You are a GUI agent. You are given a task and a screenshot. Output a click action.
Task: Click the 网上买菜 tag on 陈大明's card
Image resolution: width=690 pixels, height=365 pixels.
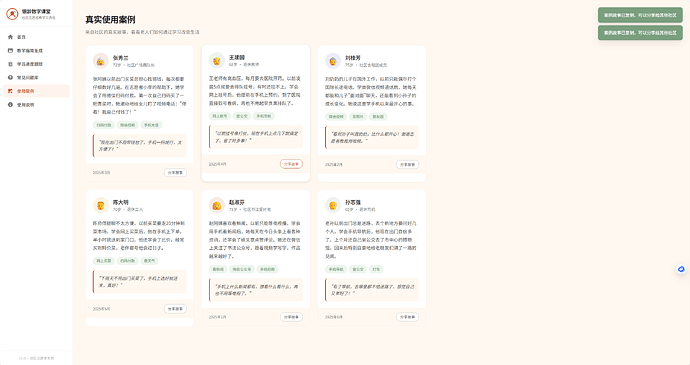point(104,261)
